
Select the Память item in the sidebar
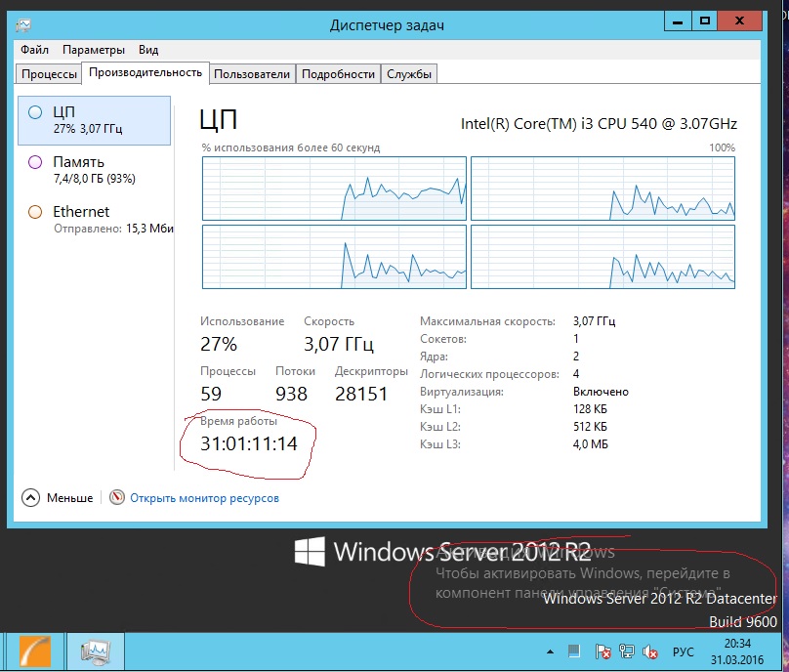coord(94,170)
